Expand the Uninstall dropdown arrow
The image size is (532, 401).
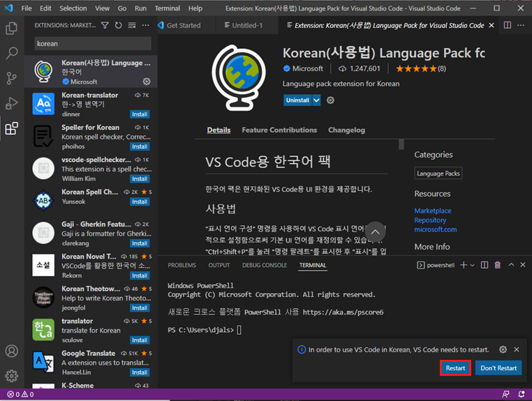(x=316, y=100)
